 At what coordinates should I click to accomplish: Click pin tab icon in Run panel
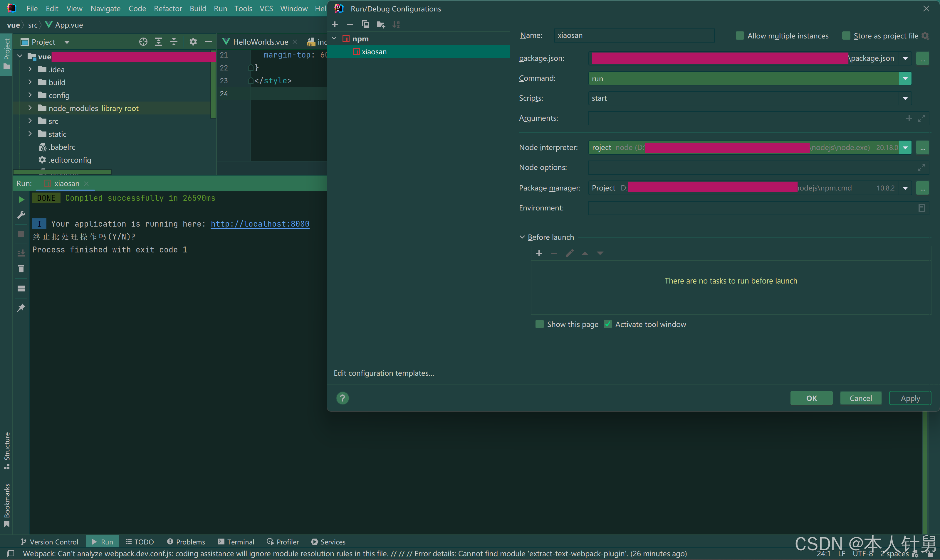[21, 308]
